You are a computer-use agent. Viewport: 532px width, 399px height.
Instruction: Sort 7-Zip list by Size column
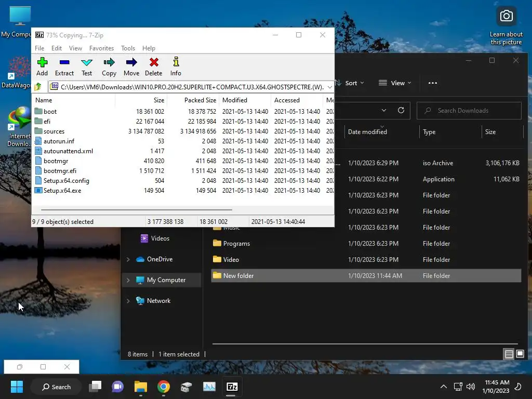click(141, 100)
